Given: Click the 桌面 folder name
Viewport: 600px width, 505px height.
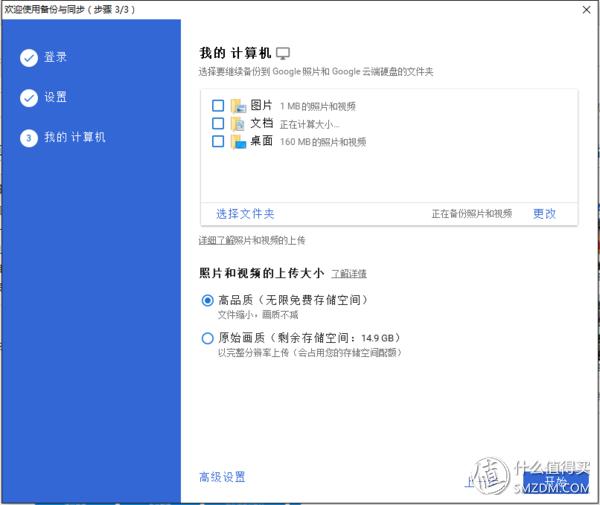Looking at the screenshot, I should click(261, 141).
